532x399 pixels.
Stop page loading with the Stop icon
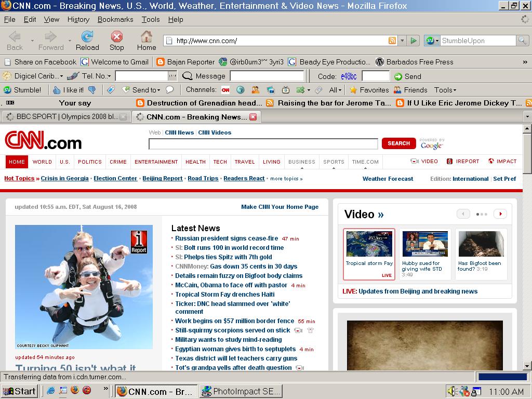point(117,41)
